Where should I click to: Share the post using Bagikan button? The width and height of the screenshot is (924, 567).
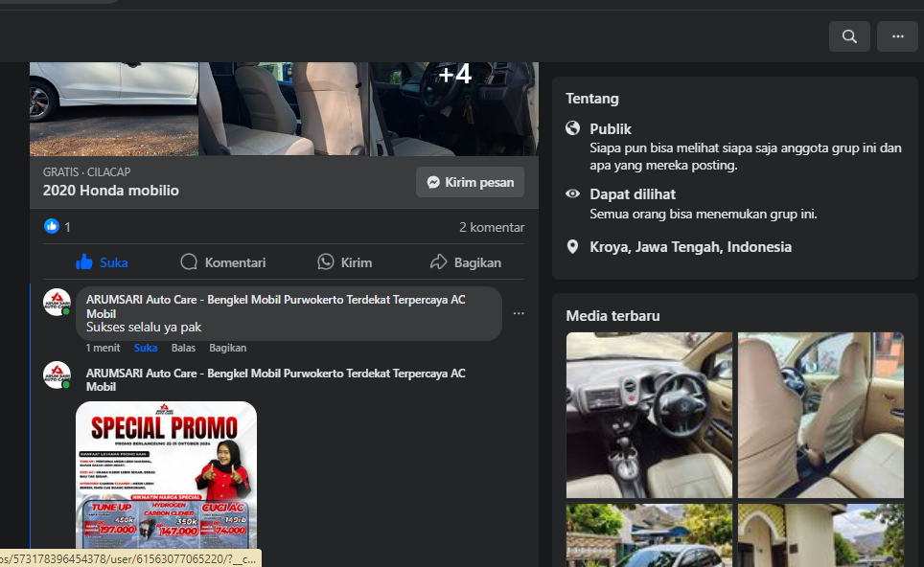(x=466, y=262)
